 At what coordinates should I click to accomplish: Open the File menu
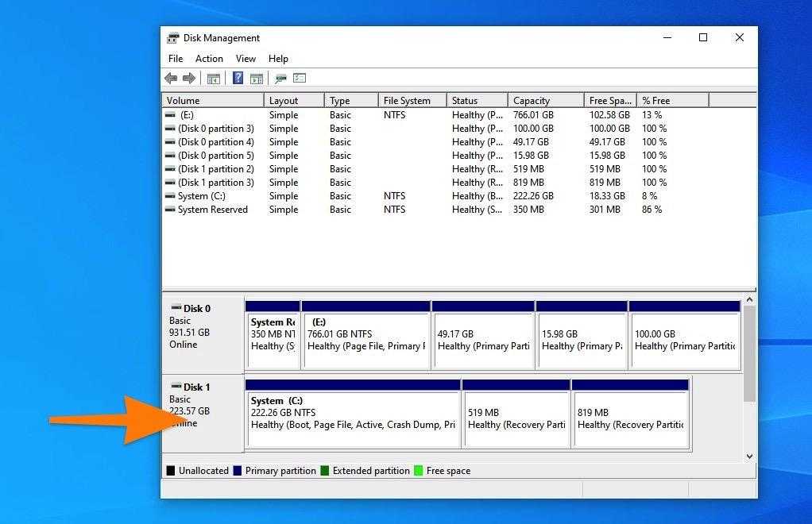click(x=176, y=59)
